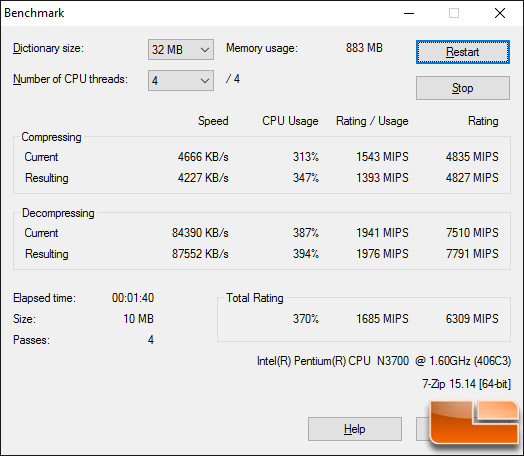Screen dimensions: 524x456
Task: Minimize the Benchmark window
Action: (409, 13)
